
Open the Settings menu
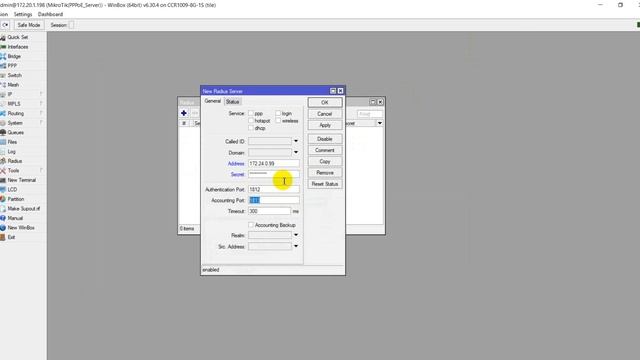click(23, 14)
